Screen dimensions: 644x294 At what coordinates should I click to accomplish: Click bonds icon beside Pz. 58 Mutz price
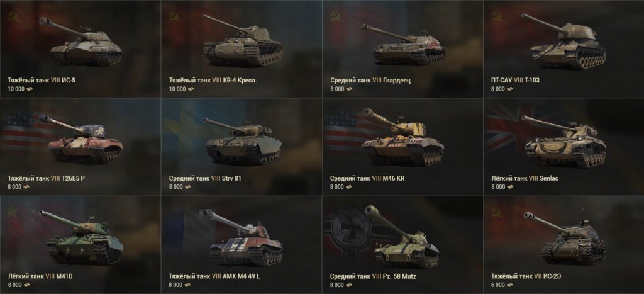(349, 285)
